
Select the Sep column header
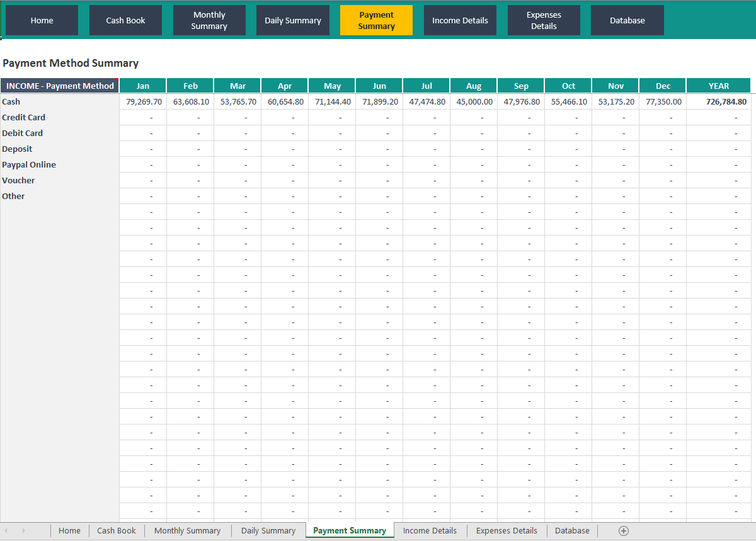tap(521, 86)
